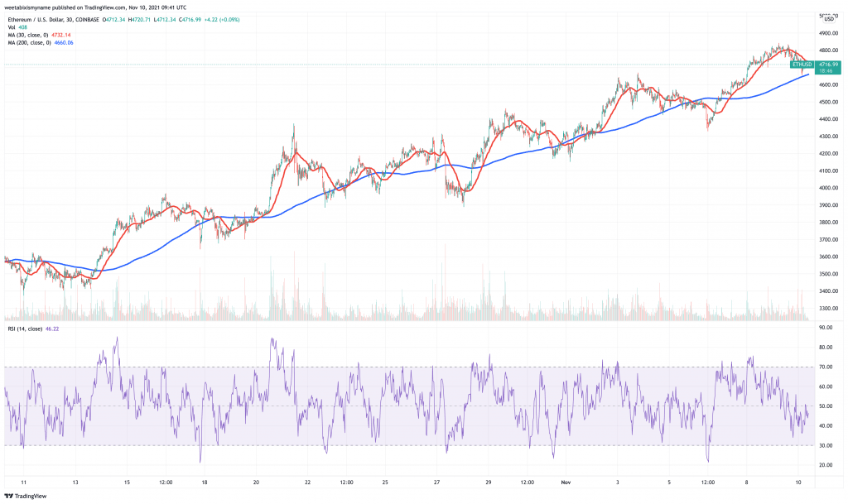Image resolution: width=848 pixels, height=504 pixels.
Task: Click date 18 on the time axis
Action: [x=205, y=482]
